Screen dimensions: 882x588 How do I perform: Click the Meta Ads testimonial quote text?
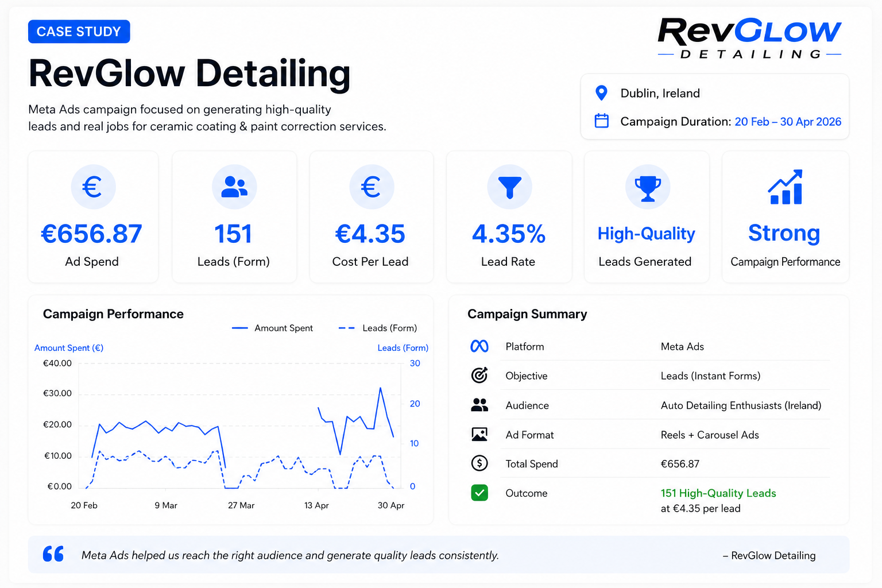click(x=290, y=555)
